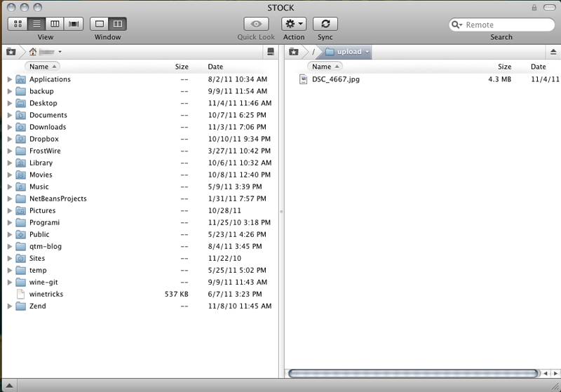Switch to column view mode
Screen dimensions: 561x392
(x=55, y=24)
